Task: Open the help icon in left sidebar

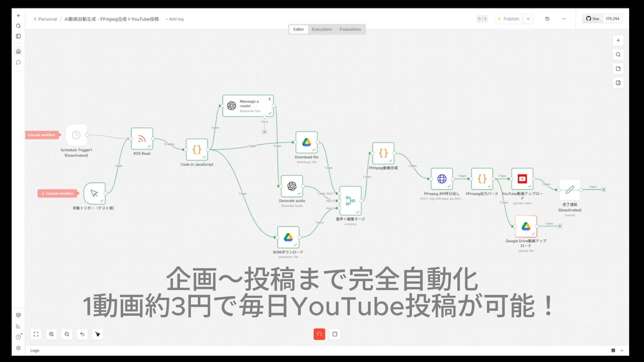Action: tap(18, 337)
